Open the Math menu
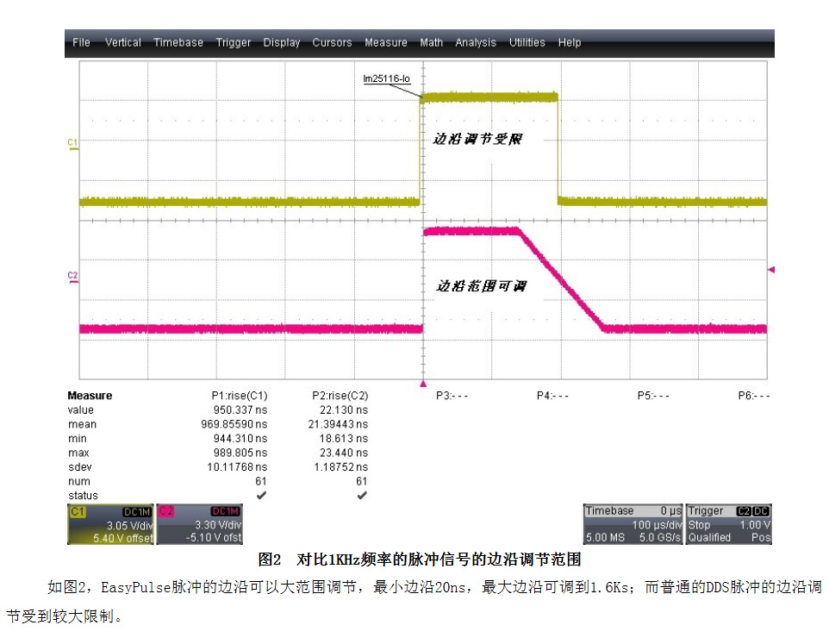The image size is (829, 644). [x=431, y=42]
